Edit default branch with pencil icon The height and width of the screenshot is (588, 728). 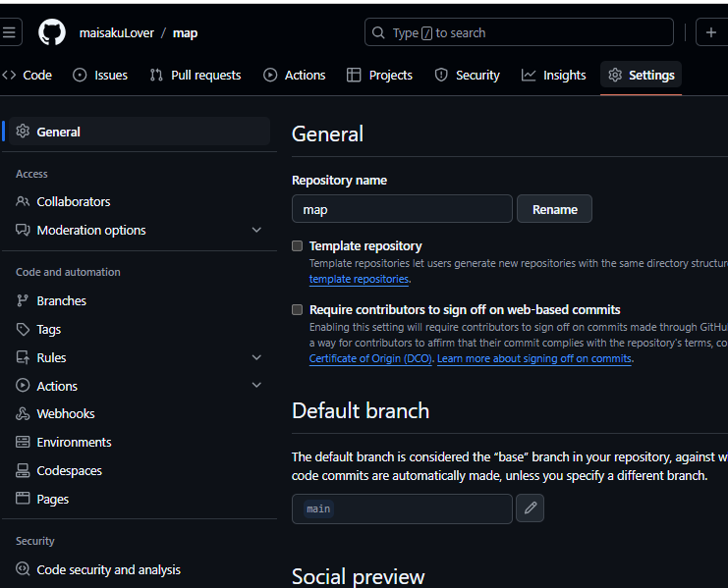coord(530,508)
